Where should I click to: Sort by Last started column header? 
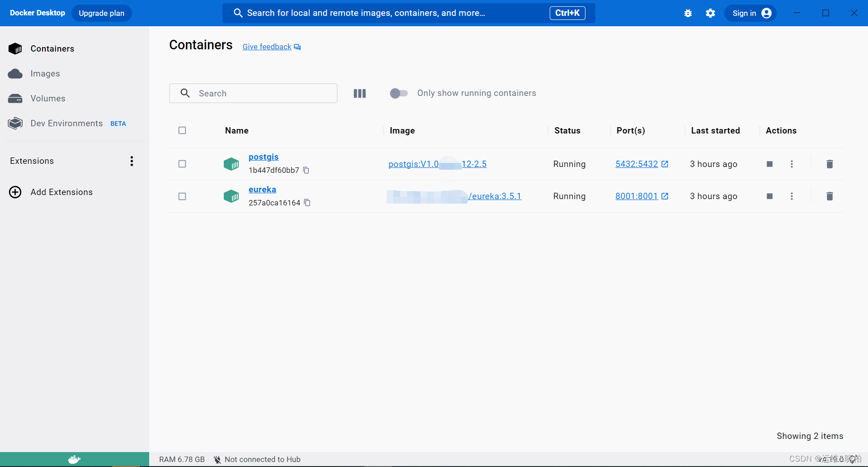(715, 130)
